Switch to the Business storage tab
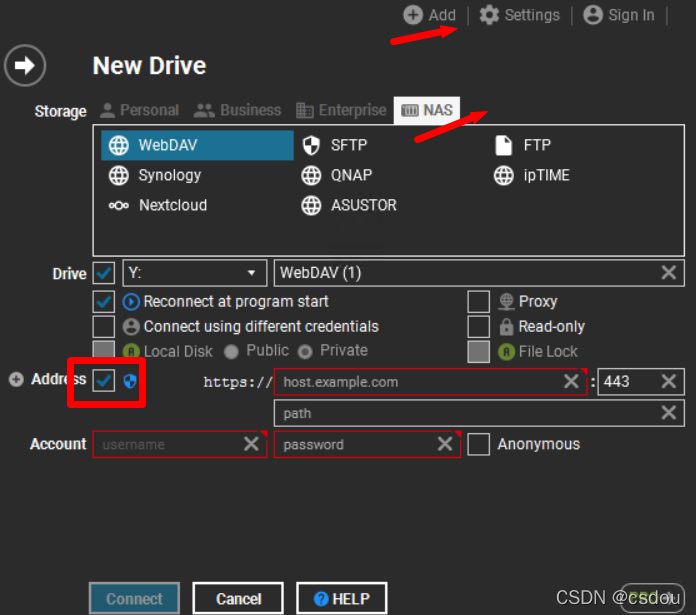This screenshot has width=696, height=615. pyautogui.click(x=237, y=110)
